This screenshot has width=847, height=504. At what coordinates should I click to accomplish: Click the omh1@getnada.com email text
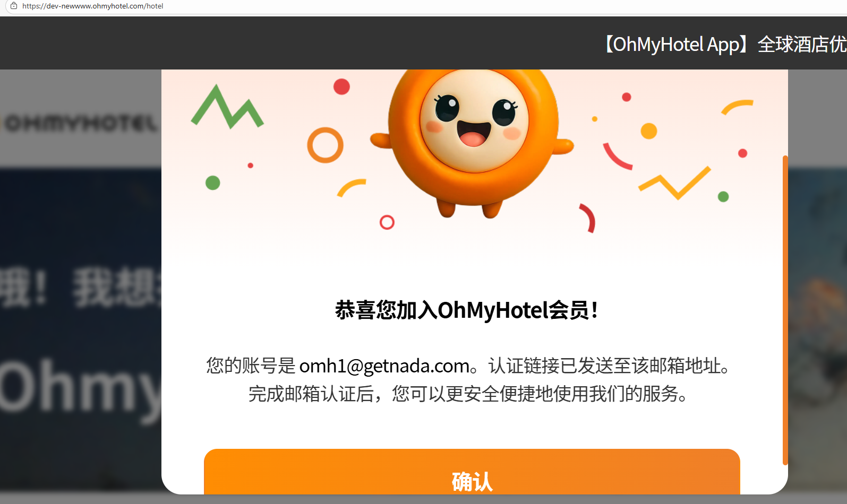(x=384, y=366)
